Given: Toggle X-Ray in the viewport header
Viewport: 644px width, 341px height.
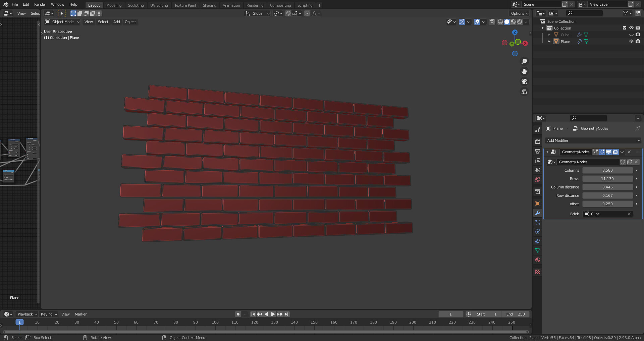Looking at the screenshot, I should pos(492,22).
